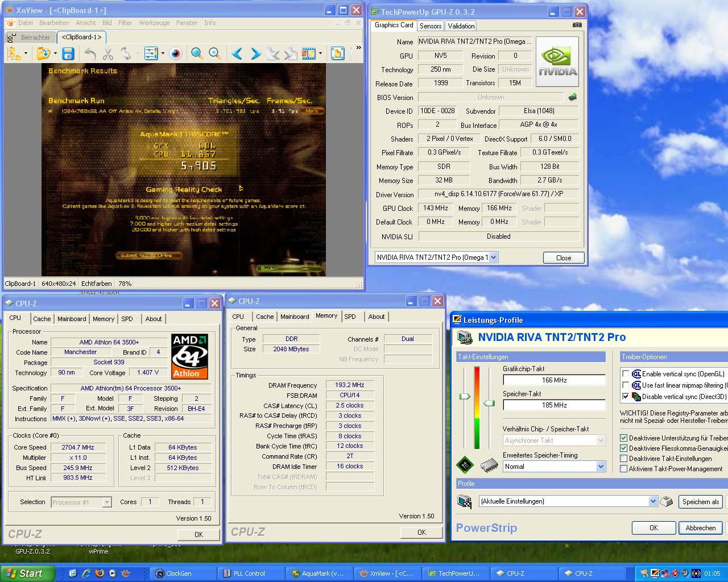Click the zoom out magnifier in XnView

point(215,53)
